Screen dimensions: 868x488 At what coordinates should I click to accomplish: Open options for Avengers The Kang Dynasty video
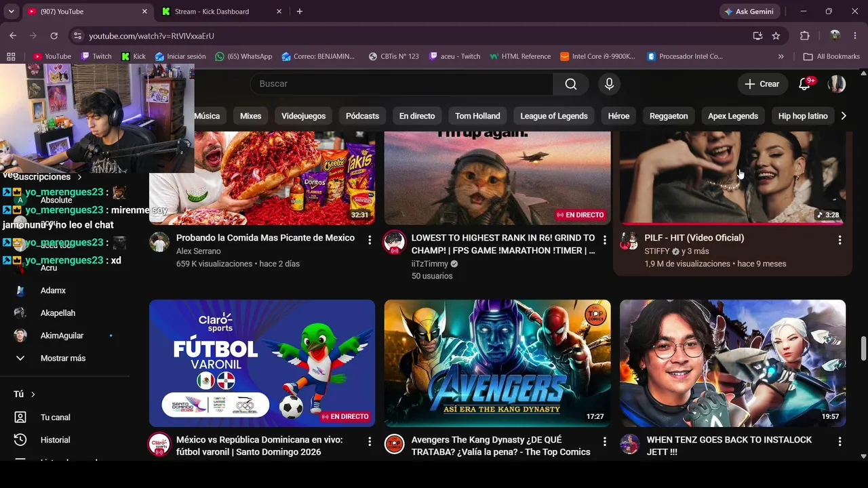click(605, 442)
